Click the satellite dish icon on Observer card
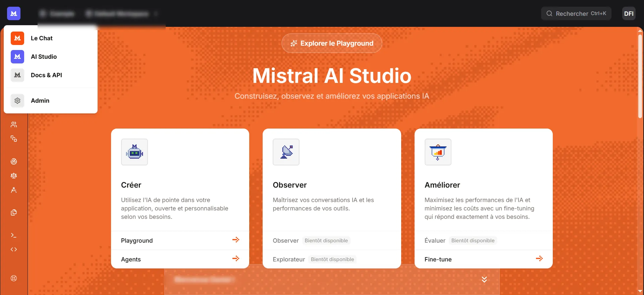 tap(286, 152)
